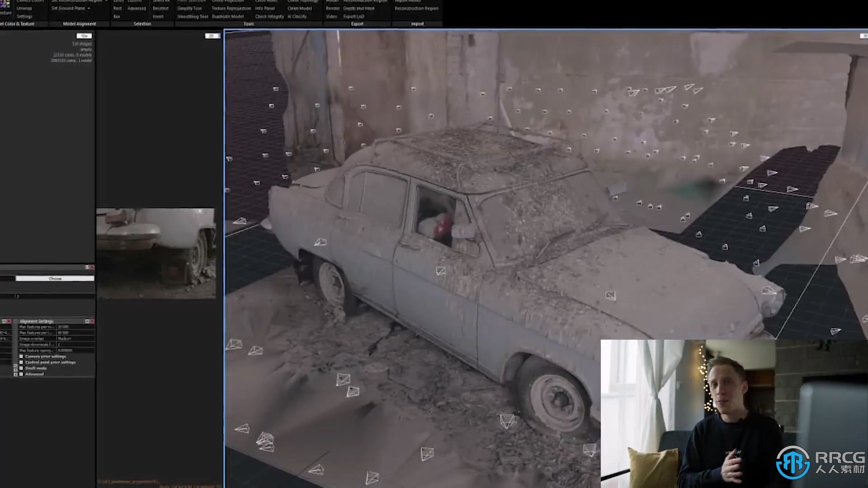Float the Alignment Settings panel

coord(87,321)
